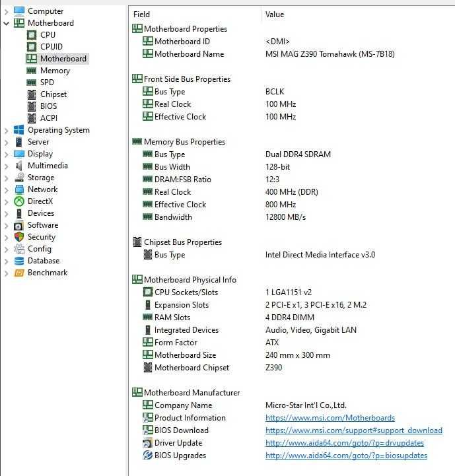
Task: Click the ACPI chip icon
Action: [x=32, y=118]
